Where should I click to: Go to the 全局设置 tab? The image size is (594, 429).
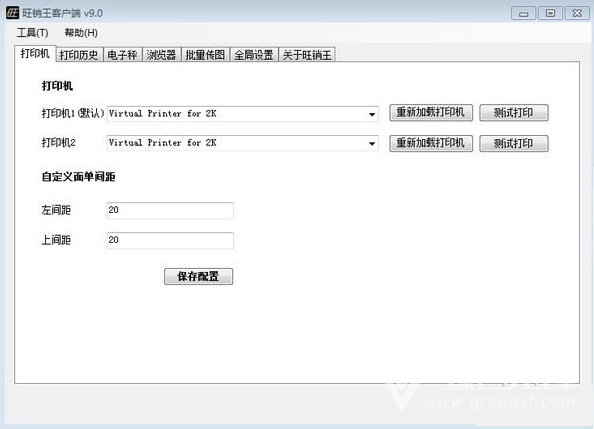pyautogui.click(x=254, y=55)
